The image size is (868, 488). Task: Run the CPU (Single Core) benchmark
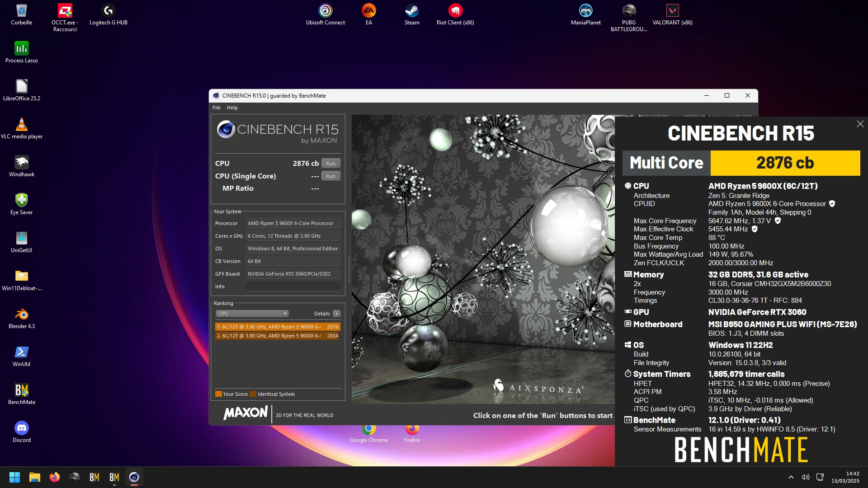point(330,176)
